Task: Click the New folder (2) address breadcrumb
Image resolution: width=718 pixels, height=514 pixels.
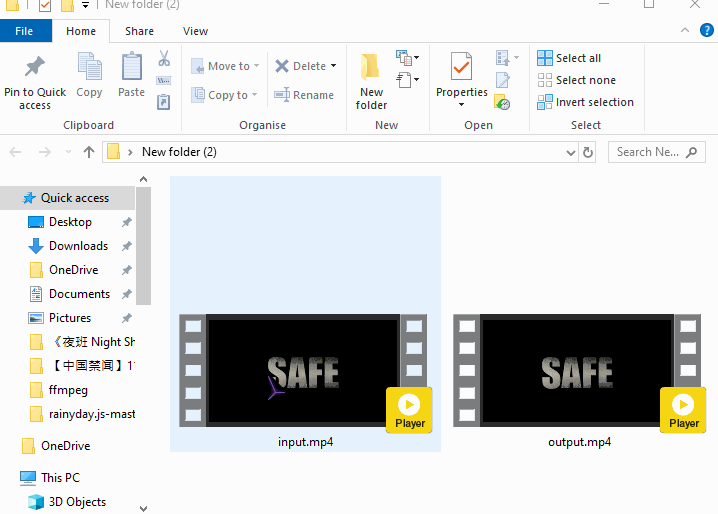Action: pyautogui.click(x=179, y=152)
